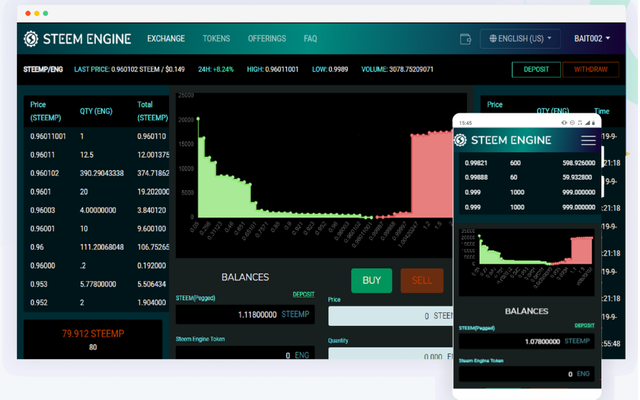The width and height of the screenshot is (640, 400).
Task: Click the Time column header in trade history
Action: pyautogui.click(x=601, y=111)
